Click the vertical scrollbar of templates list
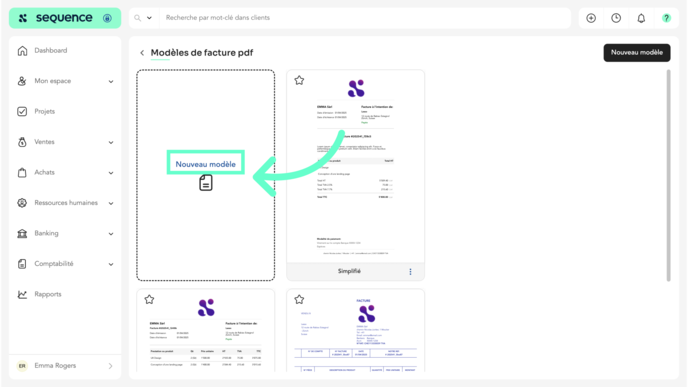This screenshot has width=688, height=387. click(668, 176)
